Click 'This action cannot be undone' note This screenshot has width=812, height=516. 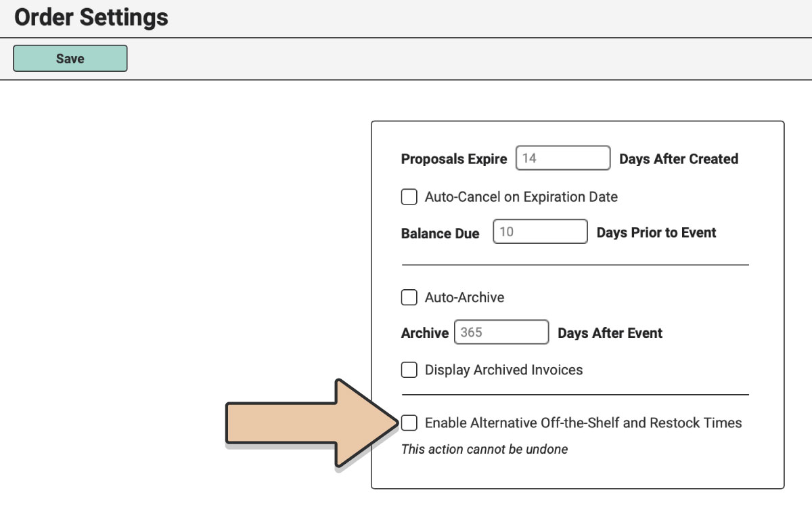click(x=484, y=449)
